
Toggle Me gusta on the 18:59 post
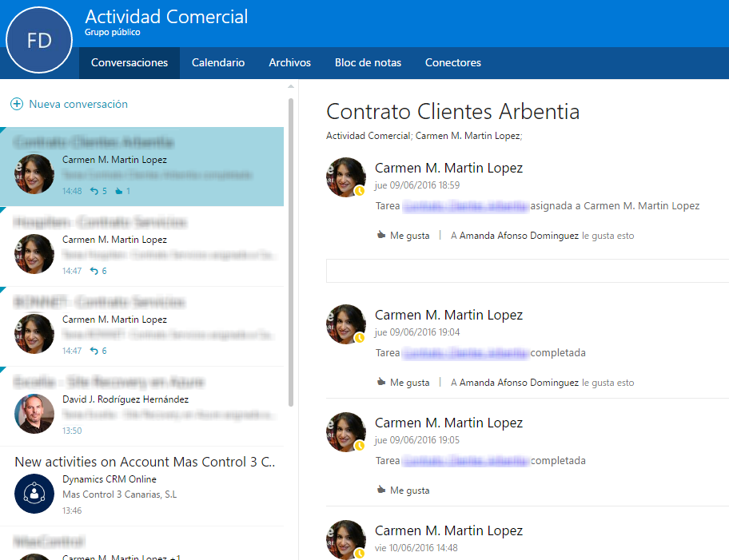403,235
